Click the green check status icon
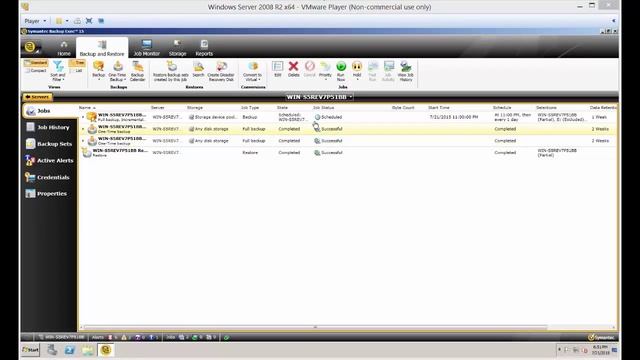 point(227,337)
